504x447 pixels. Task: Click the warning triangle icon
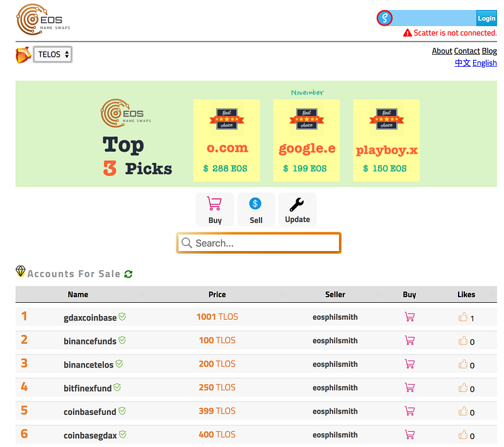(x=407, y=33)
